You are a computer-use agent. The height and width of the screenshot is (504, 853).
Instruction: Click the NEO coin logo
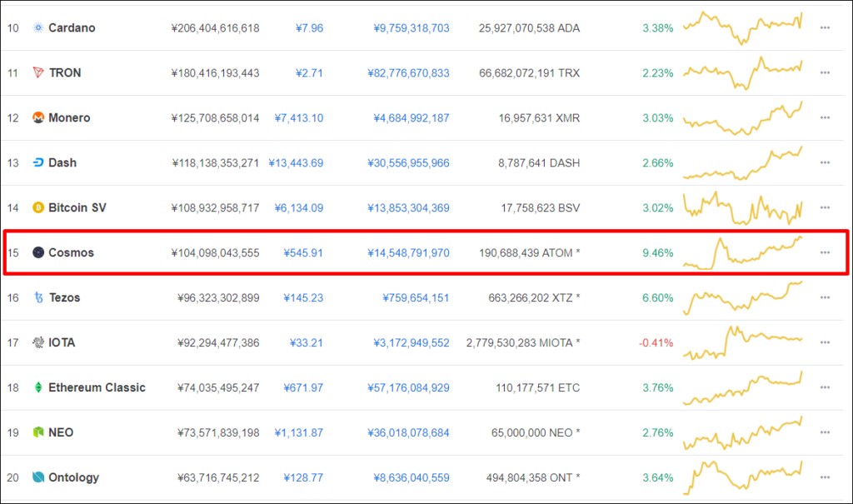38,432
